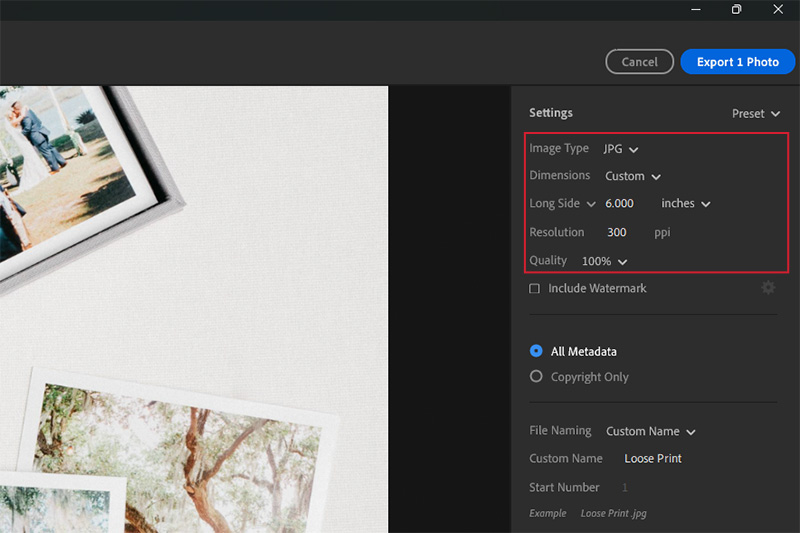Click the Long Side 6.000 value field
Image resolution: width=800 pixels, height=533 pixels.
pos(620,204)
